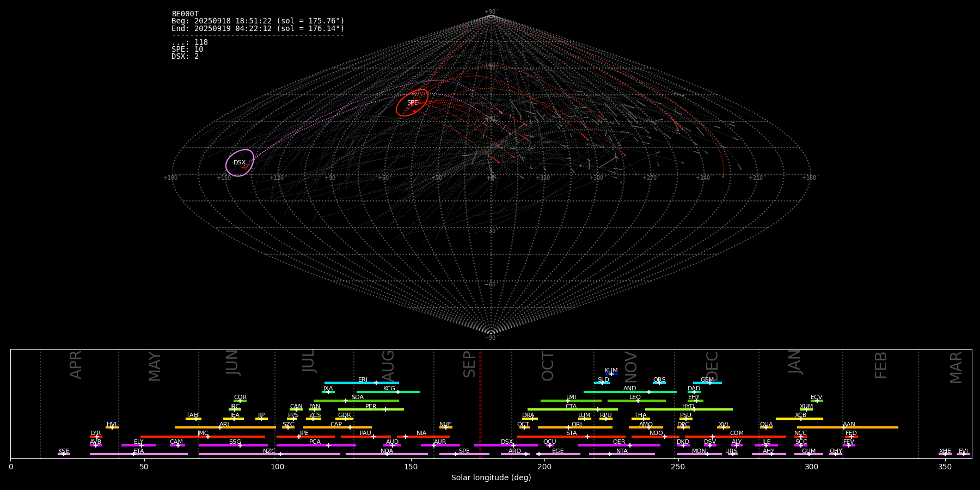Click the QUA shower label in timeline

[767, 425]
